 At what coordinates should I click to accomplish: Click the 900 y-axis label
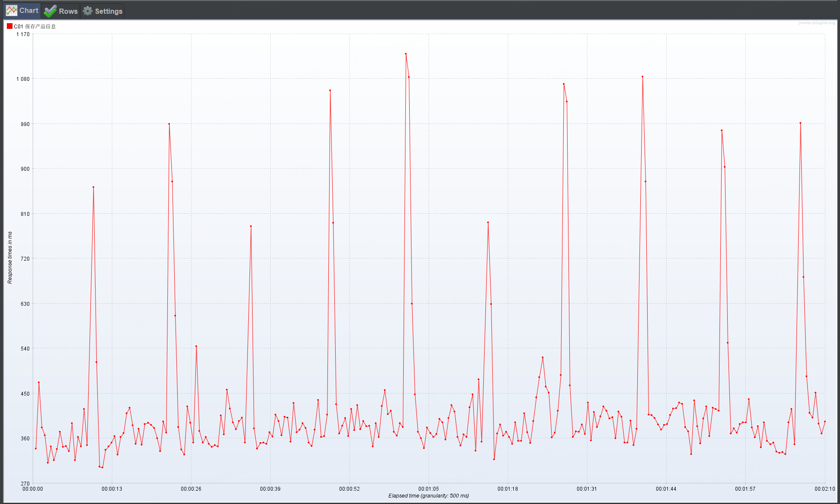tap(25, 169)
